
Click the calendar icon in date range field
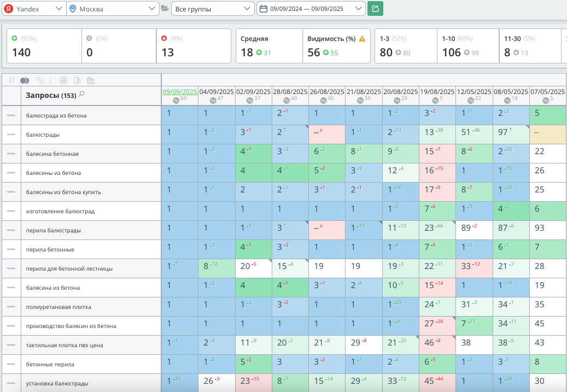tap(264, 9)
